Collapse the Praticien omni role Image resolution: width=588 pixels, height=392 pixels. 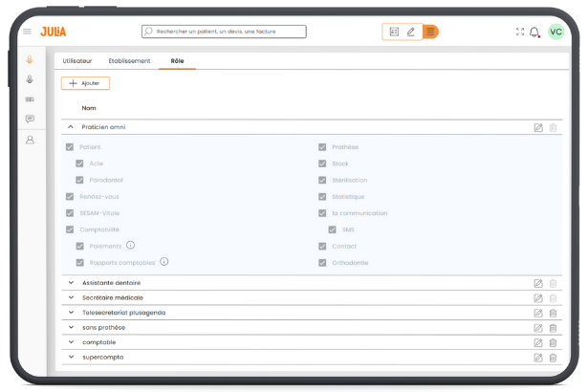click(70, 127)
